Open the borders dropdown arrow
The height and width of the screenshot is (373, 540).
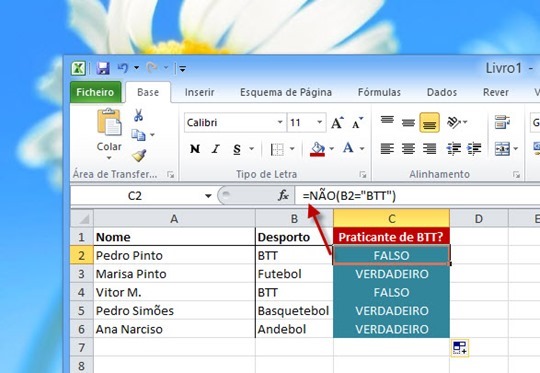click(292, 149)
